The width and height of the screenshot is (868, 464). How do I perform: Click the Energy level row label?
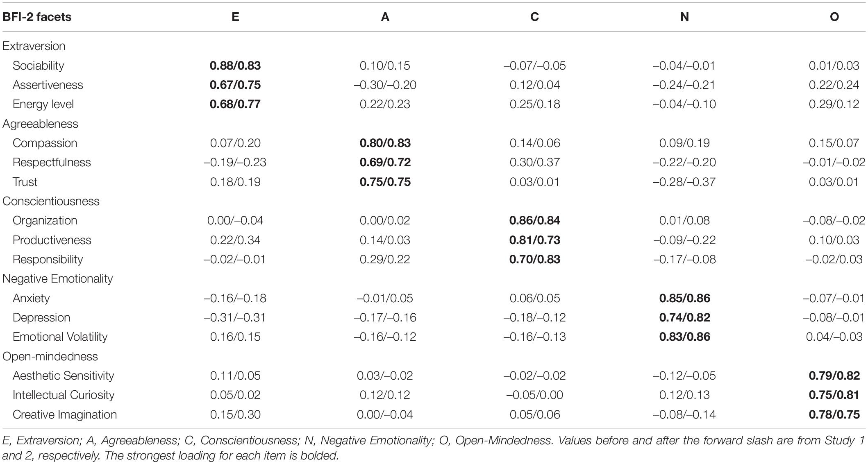43,104
